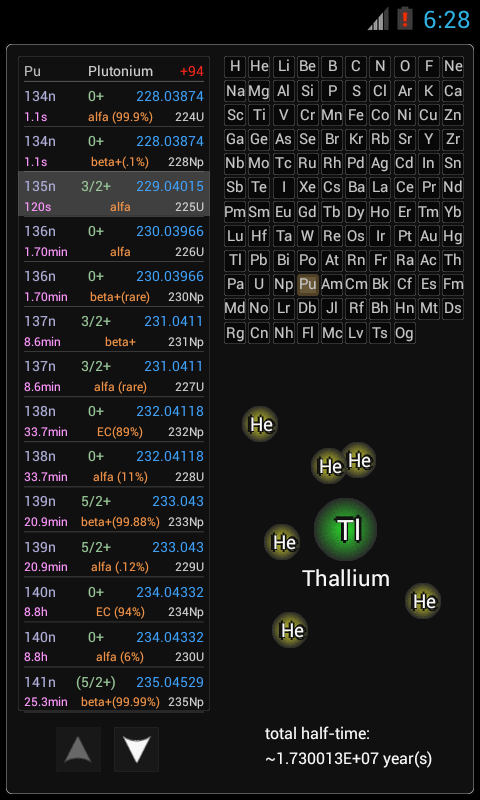Select isotope 140n alfa (6%) 230U
Image resolution: width=480 pixels, height=800 pixels.
coord(114,645)
